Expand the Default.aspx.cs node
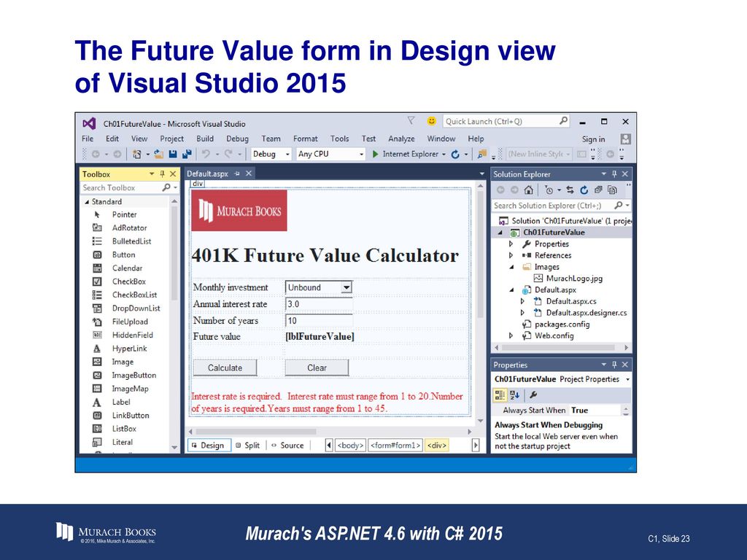 (x=522, y=301)
